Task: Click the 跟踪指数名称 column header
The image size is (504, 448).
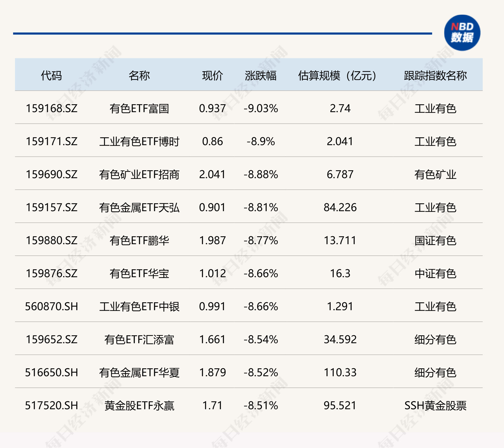Action: click(435, 75)
